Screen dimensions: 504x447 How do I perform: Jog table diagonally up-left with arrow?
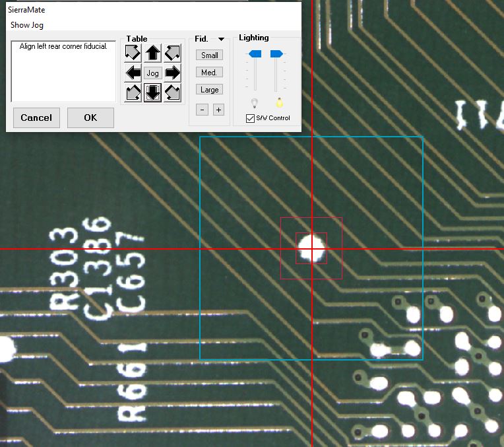(x=133, y=53)
